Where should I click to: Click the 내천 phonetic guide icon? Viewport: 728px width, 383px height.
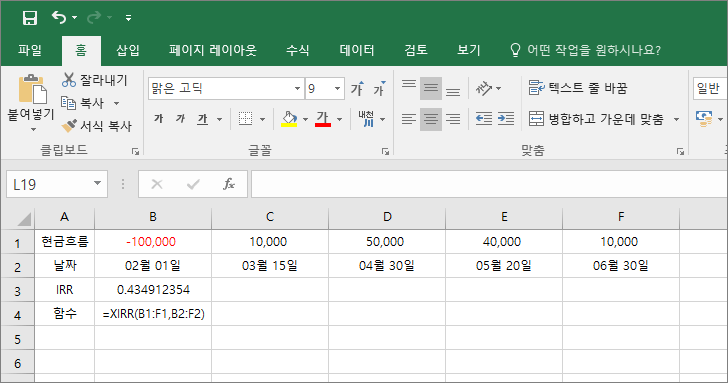(366, 119)
